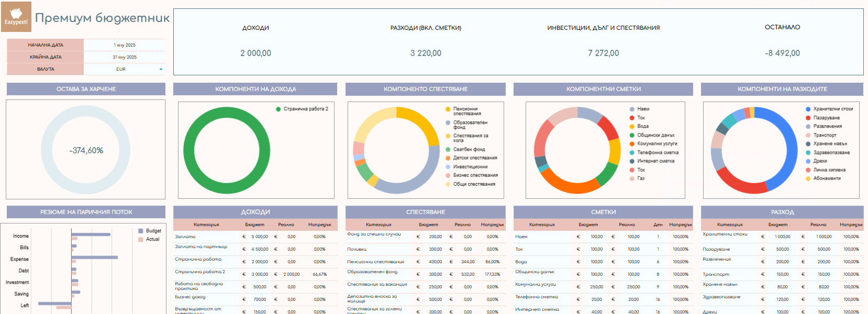
Task: Click the ДОХОДИ table header
Action: [255, 212]
